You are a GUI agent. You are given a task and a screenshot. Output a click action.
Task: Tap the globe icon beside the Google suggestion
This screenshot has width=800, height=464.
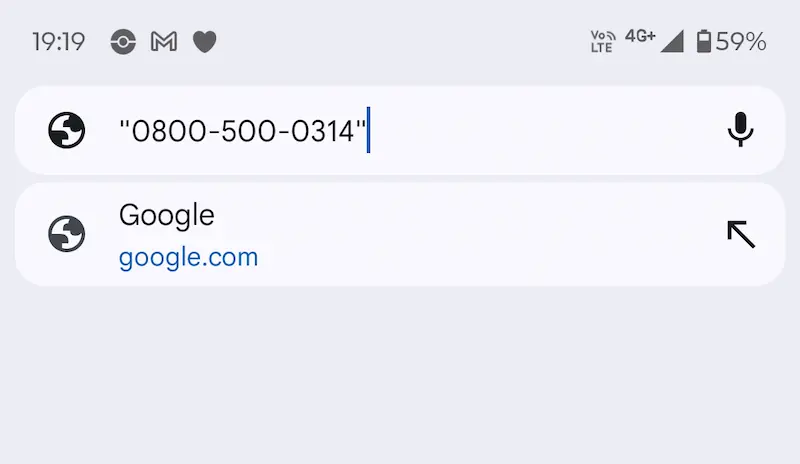pos(67,234)
